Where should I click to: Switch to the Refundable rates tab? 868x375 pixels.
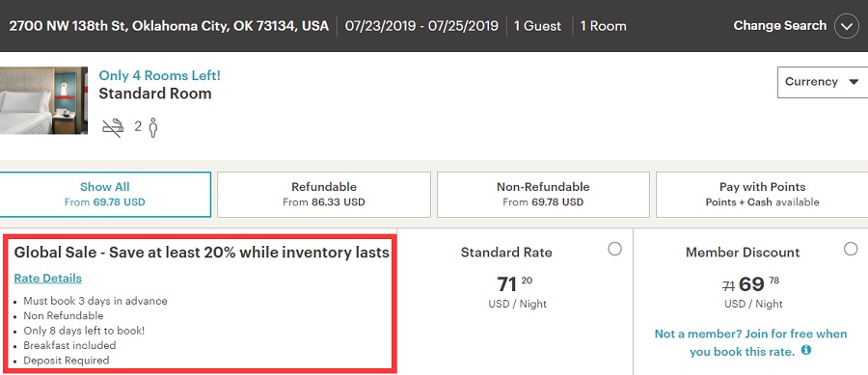pyautogui.click(x=324, y=194)
